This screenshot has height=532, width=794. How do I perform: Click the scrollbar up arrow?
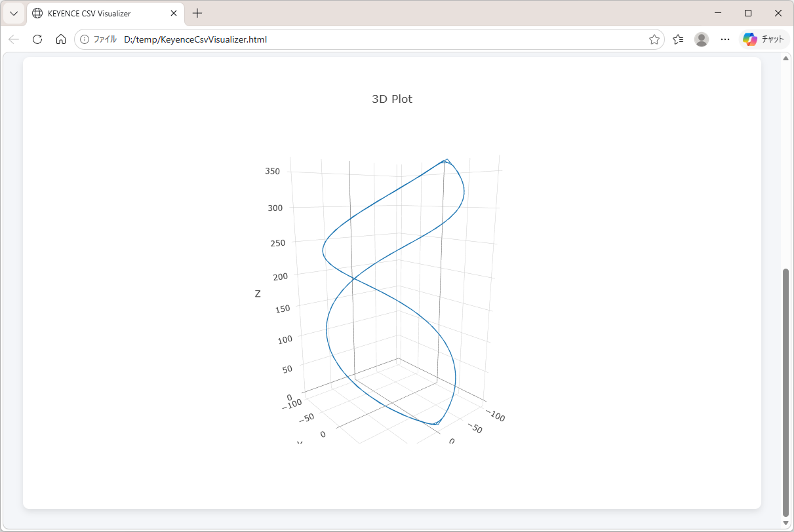click(785, 58)
